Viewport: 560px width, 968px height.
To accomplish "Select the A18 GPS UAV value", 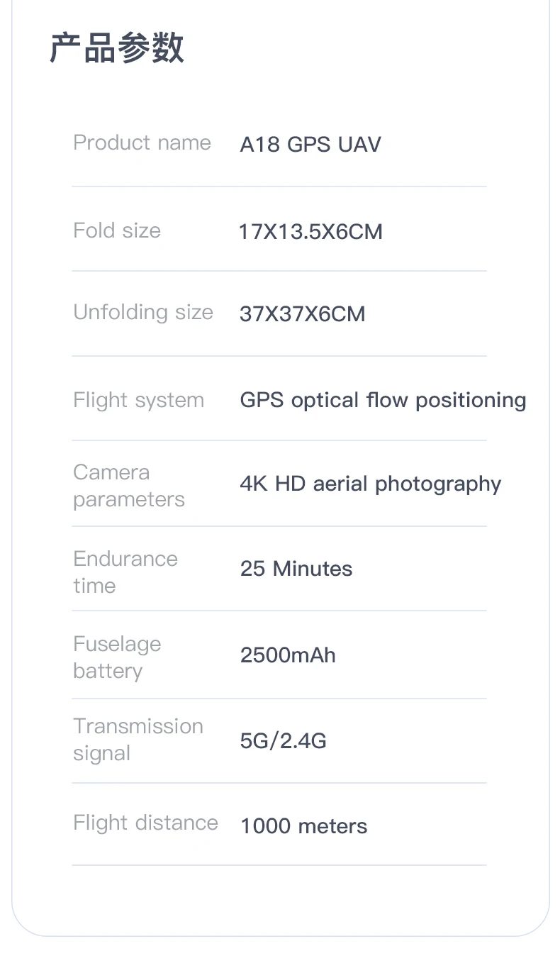I will pyautogui.click(x=310, y=145).
